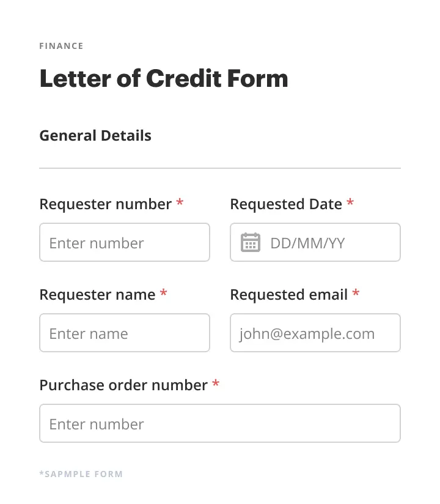Click the Requester name text box

pos(125,333)
